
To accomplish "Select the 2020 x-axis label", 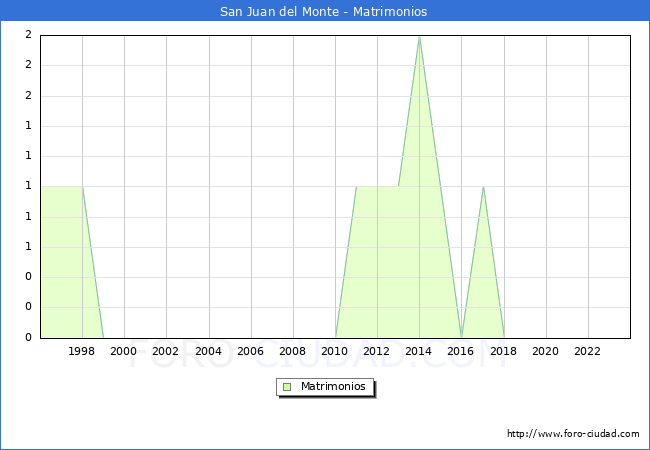I will (x=546, y=351).
